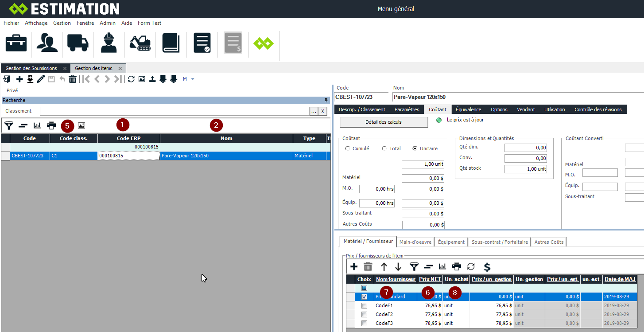The width and height of the screenshot is (644, 332).
Task: Select the Cumulé radio button
Action: click(x=347, y=148)
